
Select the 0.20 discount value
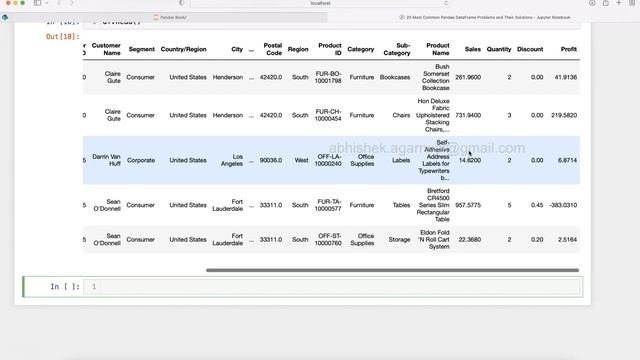pos(537,239)
